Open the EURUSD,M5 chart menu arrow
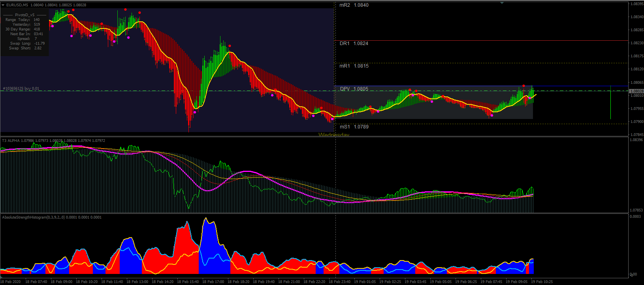 point(3,5)
